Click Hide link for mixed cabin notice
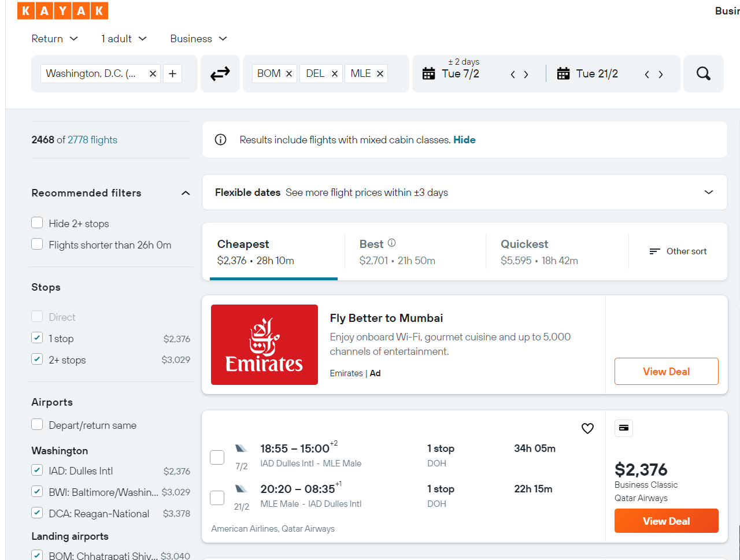Viewport: 740px width, 560px height. tap(464, 140)
